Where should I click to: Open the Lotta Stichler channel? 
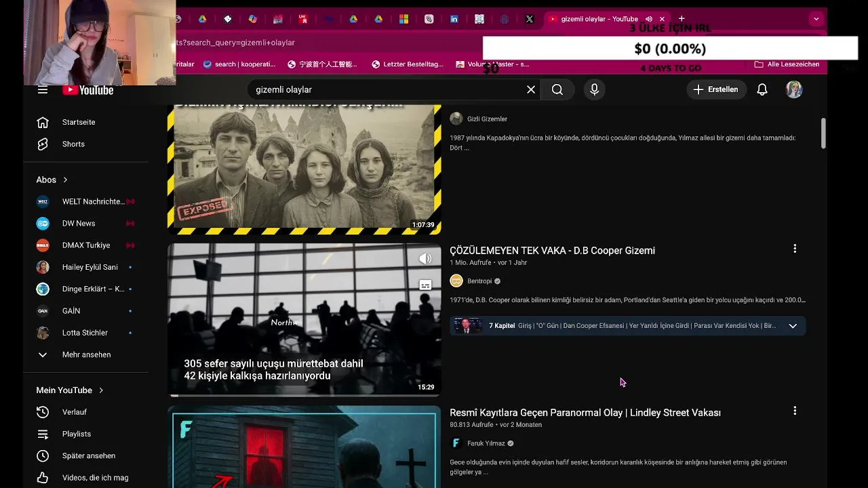click(85, 333)
